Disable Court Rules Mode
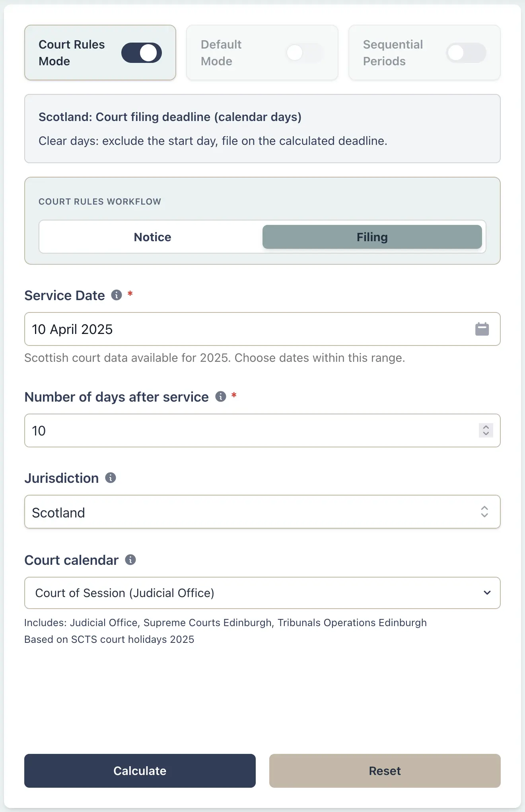525x812 pixels. tap(142, 53)
